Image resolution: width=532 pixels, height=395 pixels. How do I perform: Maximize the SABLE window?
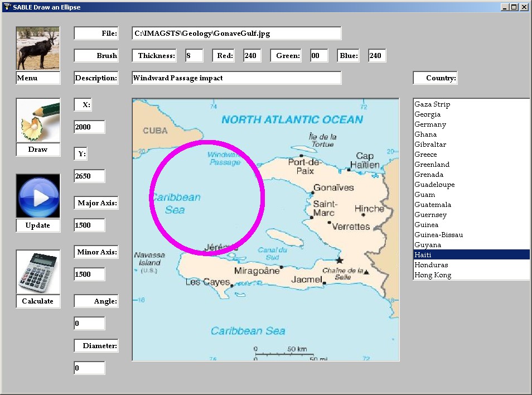[514, 7]
